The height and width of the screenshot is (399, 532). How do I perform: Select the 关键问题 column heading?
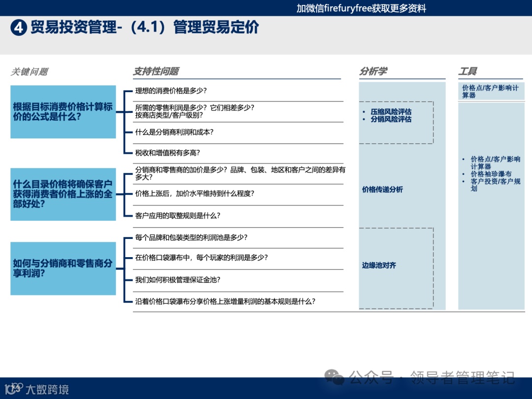tap(30, 71)
